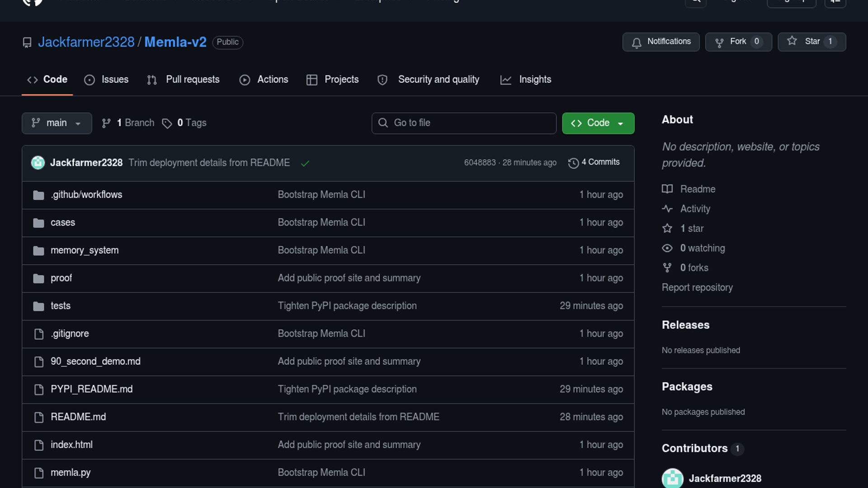Viewport: 868px width, 488px height.
Task: View the 1 Branch link
Action: point(134,123)
